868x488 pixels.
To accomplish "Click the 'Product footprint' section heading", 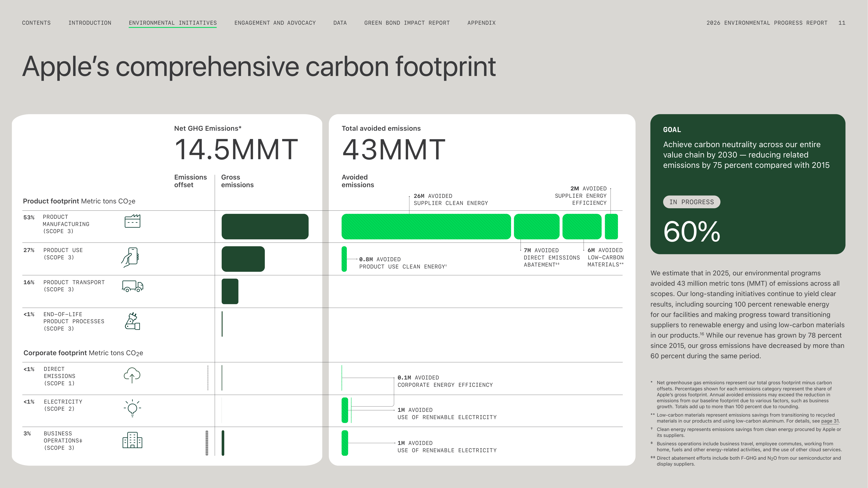I will coord(79,201).
